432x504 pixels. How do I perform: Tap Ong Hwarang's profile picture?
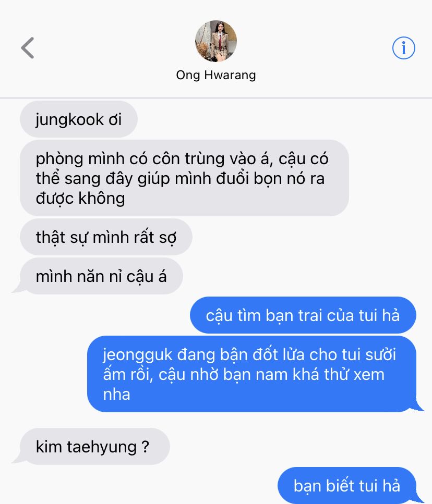[x=216, y=41]
